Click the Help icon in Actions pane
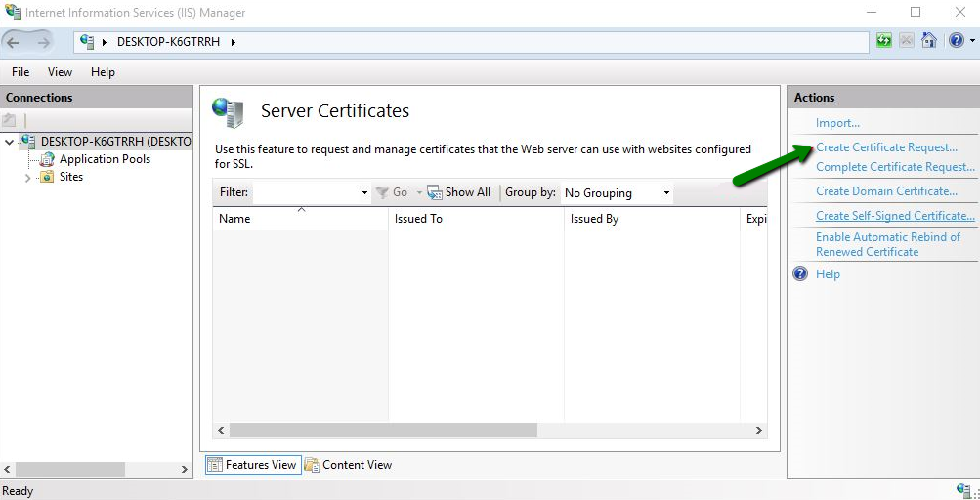Viewport: 980px width, 500px height. [x=799, y=274]
